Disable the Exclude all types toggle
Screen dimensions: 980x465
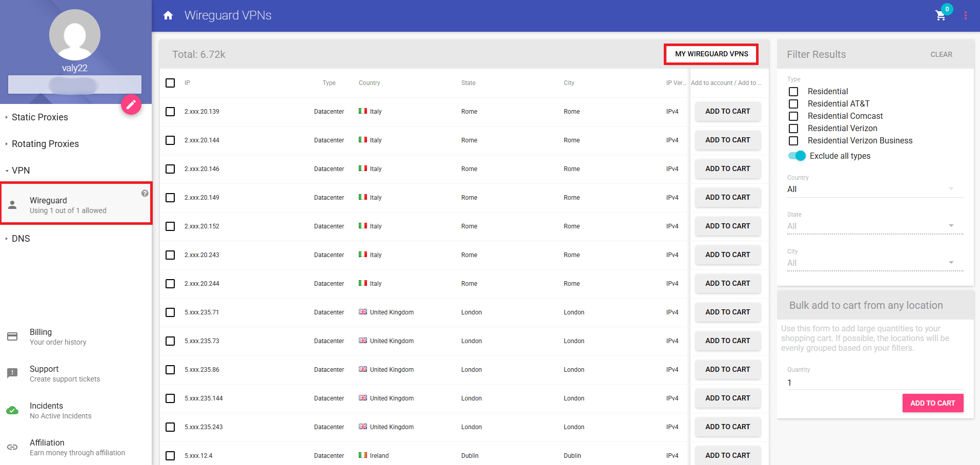coord(797,156)
